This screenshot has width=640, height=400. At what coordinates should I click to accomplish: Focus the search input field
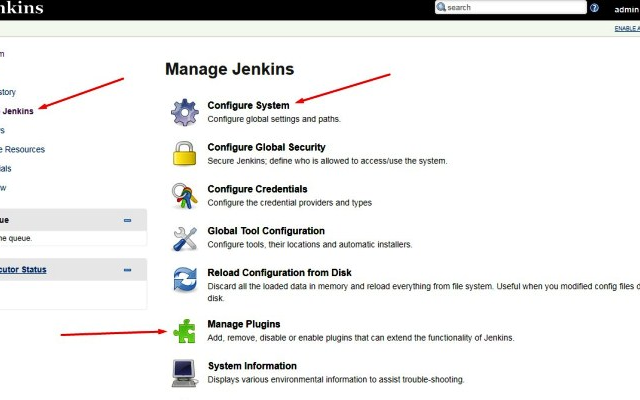pyautogui.click(x=511, y=7)
